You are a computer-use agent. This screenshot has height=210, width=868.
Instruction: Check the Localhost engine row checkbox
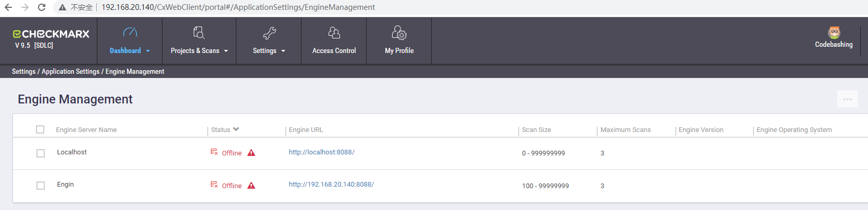point(41,153)
